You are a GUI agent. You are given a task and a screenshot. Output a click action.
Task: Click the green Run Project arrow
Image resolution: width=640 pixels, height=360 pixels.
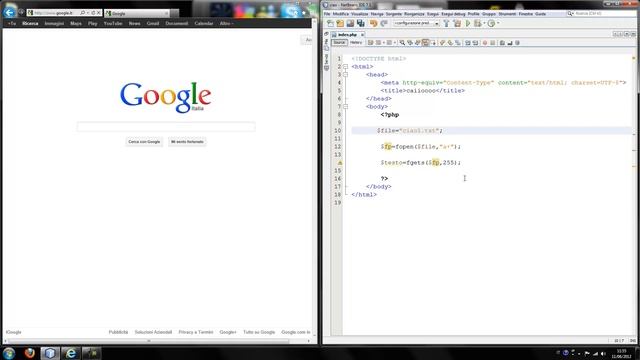click(x=468, y=24)
